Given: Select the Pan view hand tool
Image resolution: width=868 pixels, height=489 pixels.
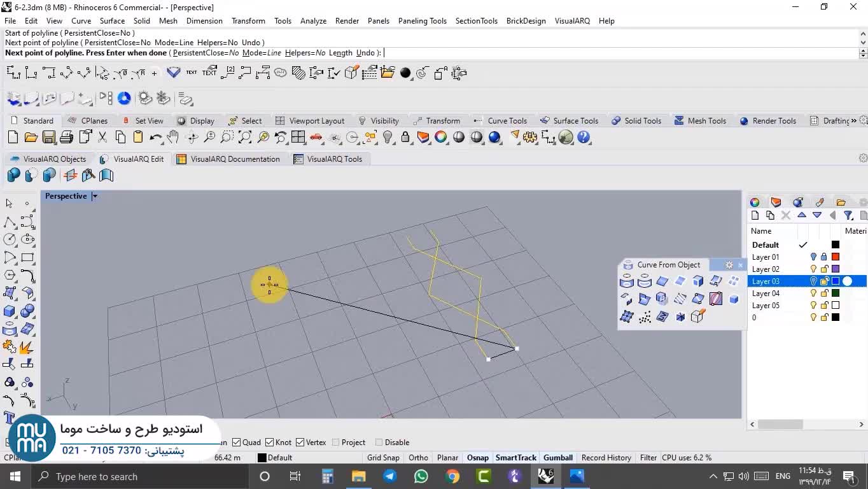Looking at the screenshot, I should [x=173, y=137].
